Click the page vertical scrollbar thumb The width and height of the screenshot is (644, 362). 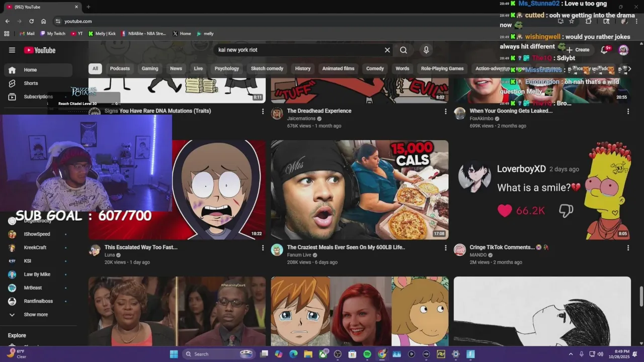pos(641,296)
